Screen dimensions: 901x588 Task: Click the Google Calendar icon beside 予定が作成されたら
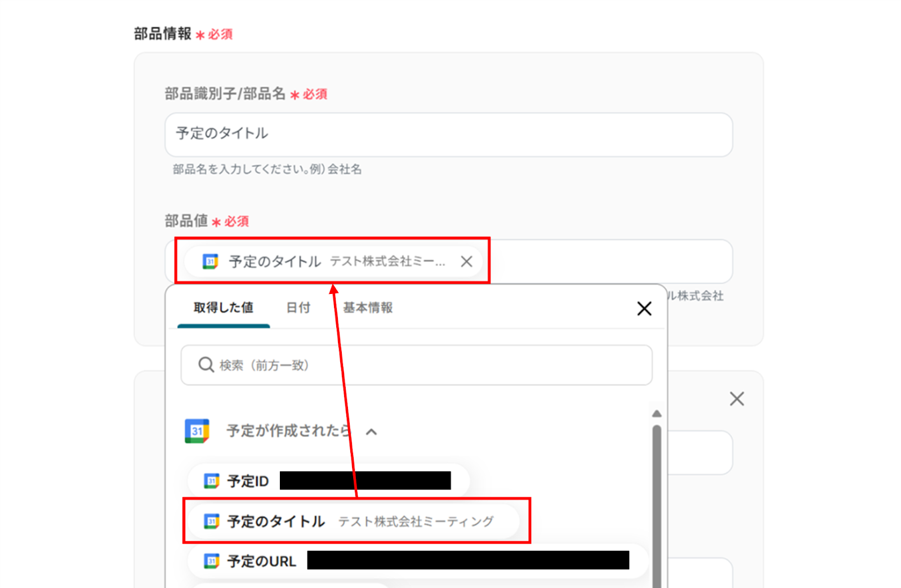[197, 431]
